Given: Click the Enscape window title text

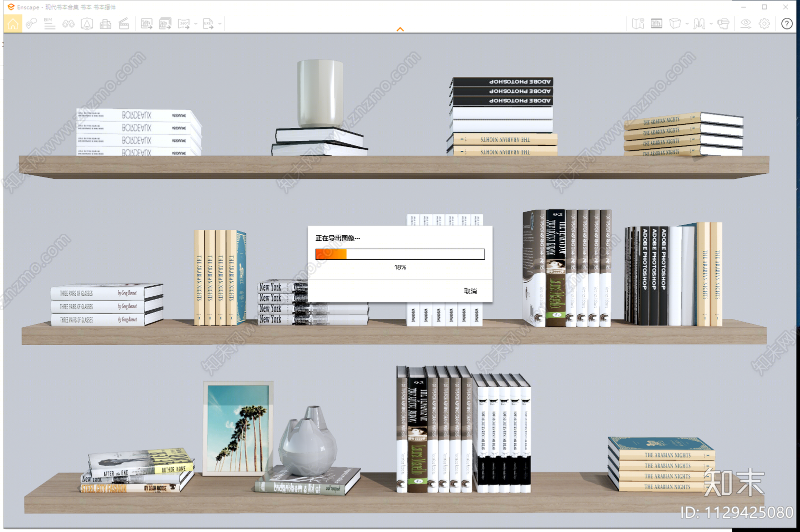Looking at the screenshot, I should (66, 7).
